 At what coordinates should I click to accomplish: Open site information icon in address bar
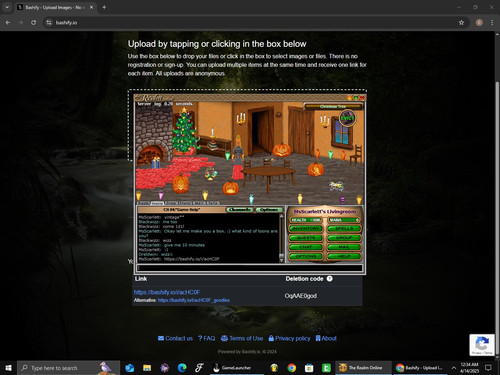tap(49, 22)
